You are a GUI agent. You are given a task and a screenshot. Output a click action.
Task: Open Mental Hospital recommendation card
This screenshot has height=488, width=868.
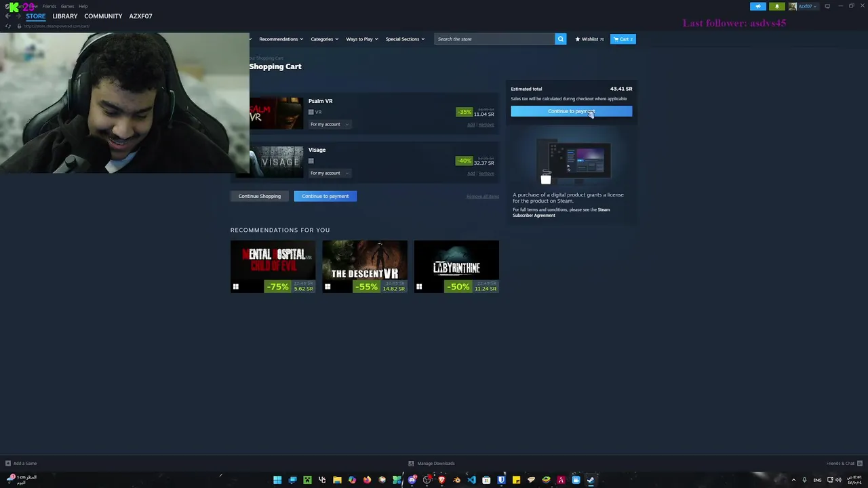pos(273,266)
